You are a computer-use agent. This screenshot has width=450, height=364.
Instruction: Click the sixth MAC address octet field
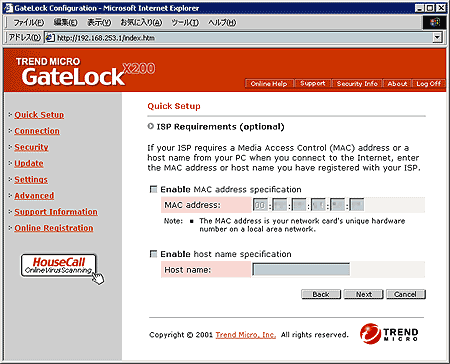(357, 205)
